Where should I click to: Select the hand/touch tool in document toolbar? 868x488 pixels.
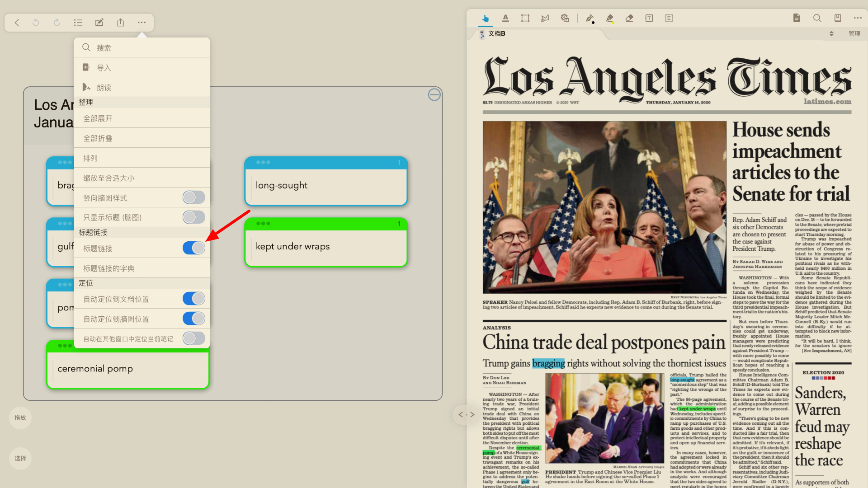pos(485,18)
